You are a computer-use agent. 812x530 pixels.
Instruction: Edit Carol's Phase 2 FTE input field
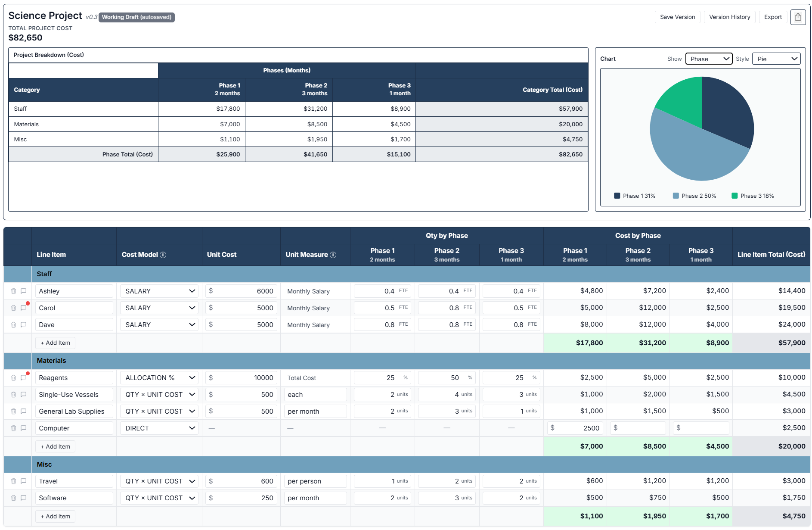446,307
